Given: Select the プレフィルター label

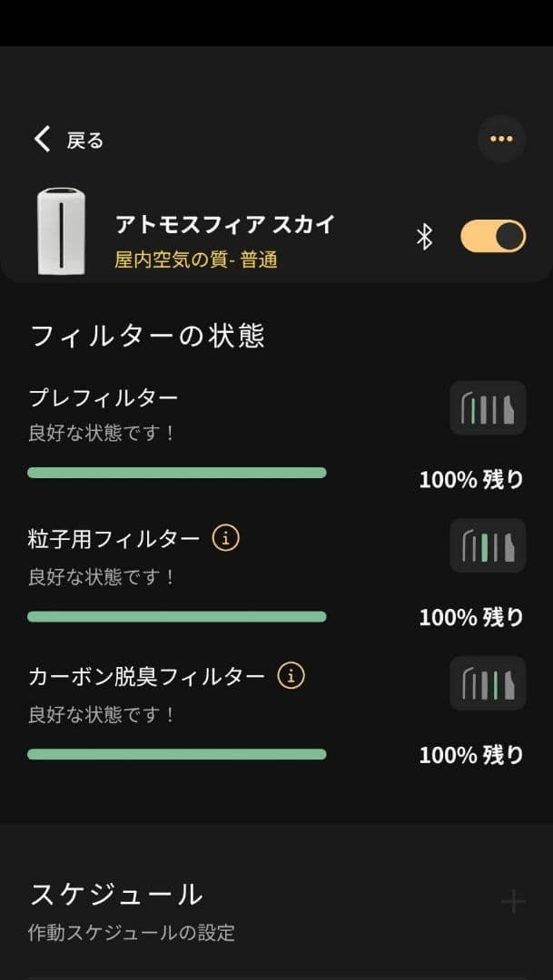Looking at the screenshot, I should point(104,397).
